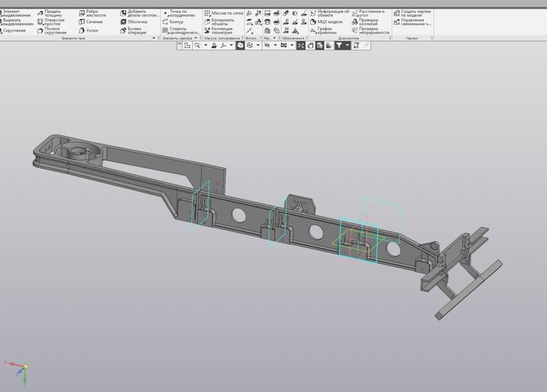The image size is (547, 392).
Task: Click the Обозначения panel label
Action: coord(293,38)
